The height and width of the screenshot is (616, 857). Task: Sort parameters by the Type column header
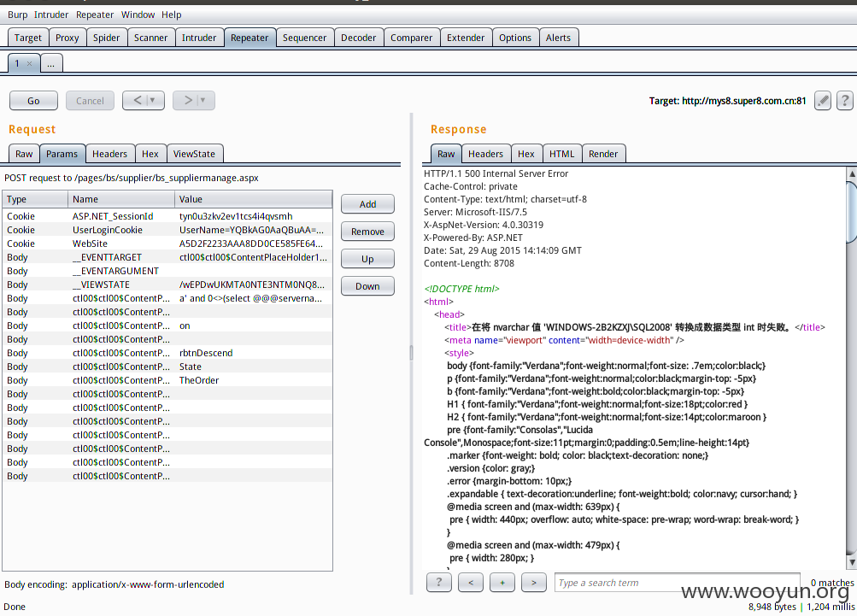[x=35, y=200]
